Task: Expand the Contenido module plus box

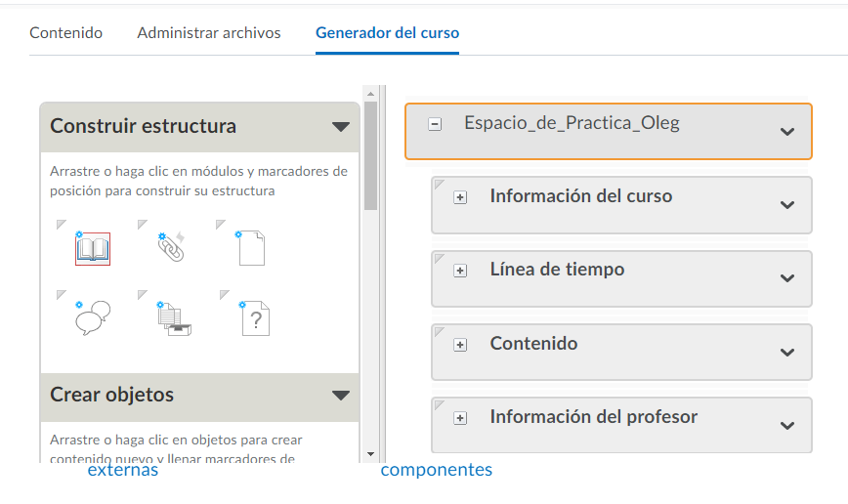Action: (460, 345)
